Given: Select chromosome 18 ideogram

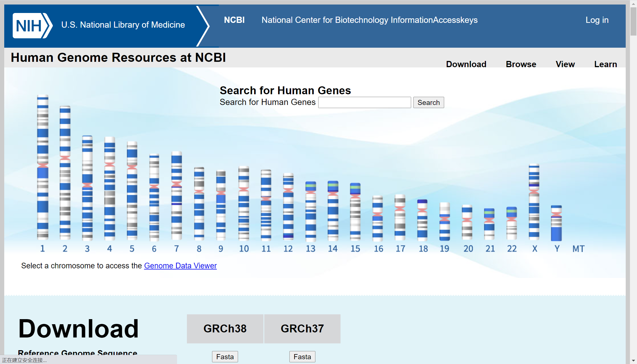Looking at the screenshot, I should point(422,220).
